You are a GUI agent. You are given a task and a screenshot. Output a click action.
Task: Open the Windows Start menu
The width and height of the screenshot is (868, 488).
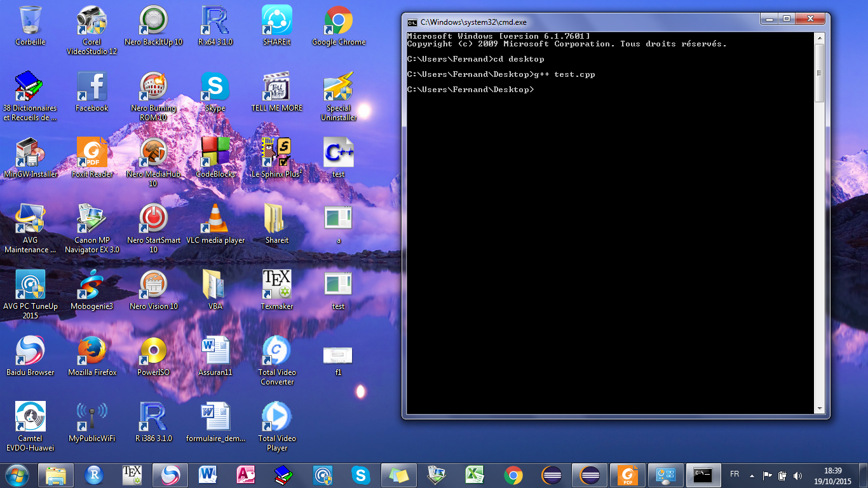point(17,475)
